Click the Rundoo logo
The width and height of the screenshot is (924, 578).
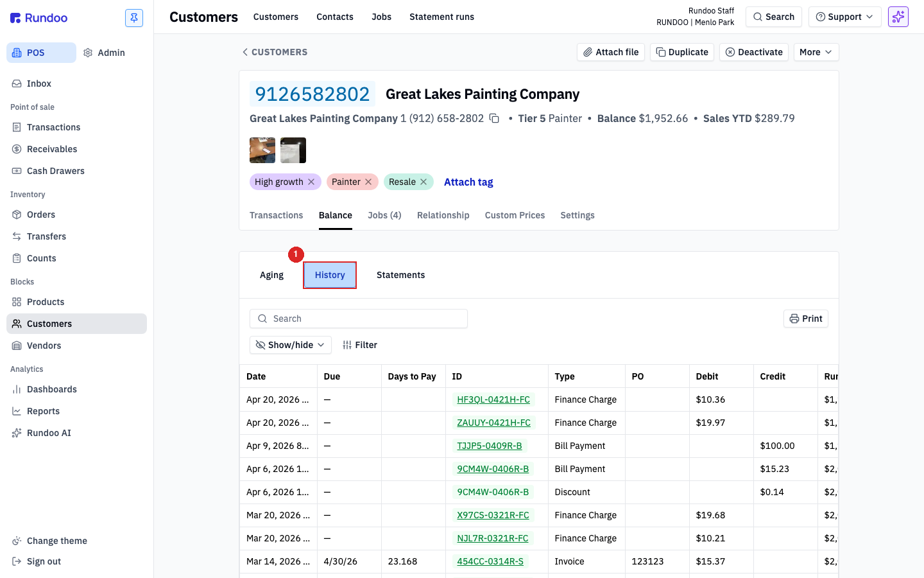tap(39, 18)
